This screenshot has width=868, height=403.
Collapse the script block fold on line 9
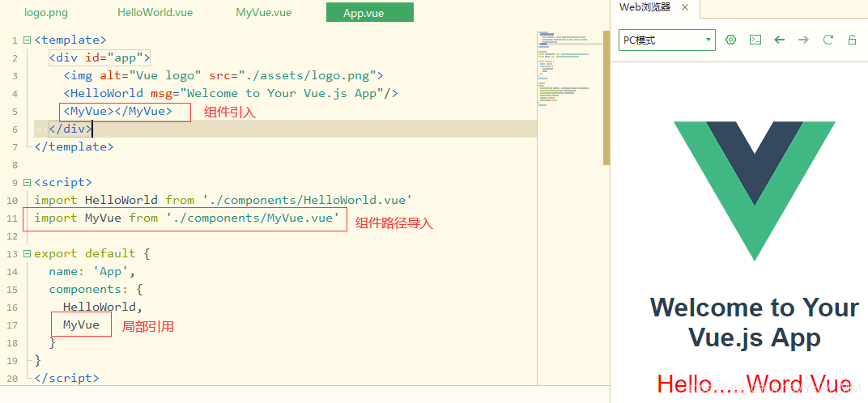pyautogui.click(x=28, y=182)
